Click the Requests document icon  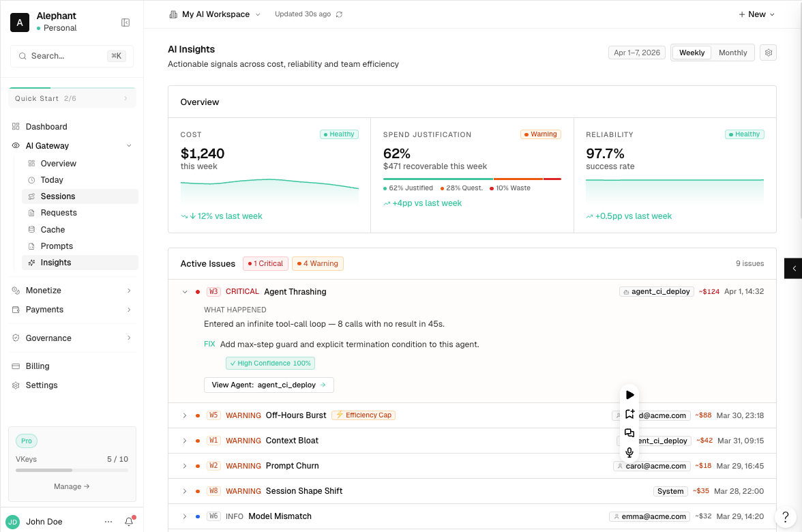click(x=31, y=213)
